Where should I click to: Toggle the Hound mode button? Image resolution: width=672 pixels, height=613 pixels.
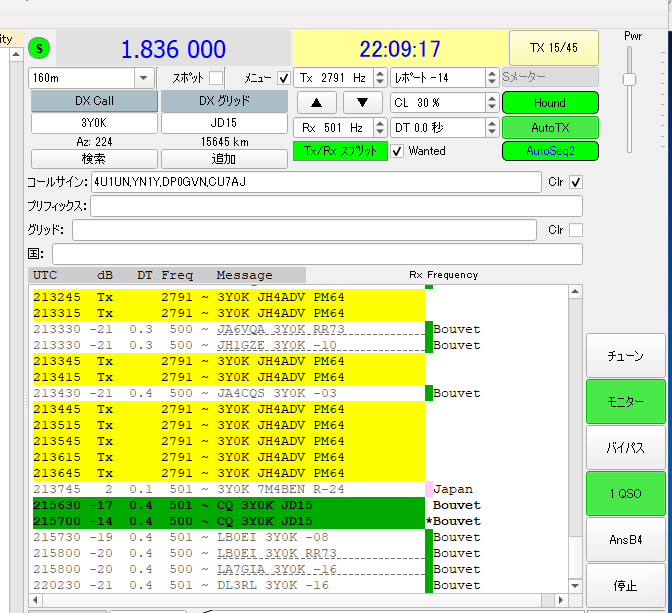tap(550, 103)
